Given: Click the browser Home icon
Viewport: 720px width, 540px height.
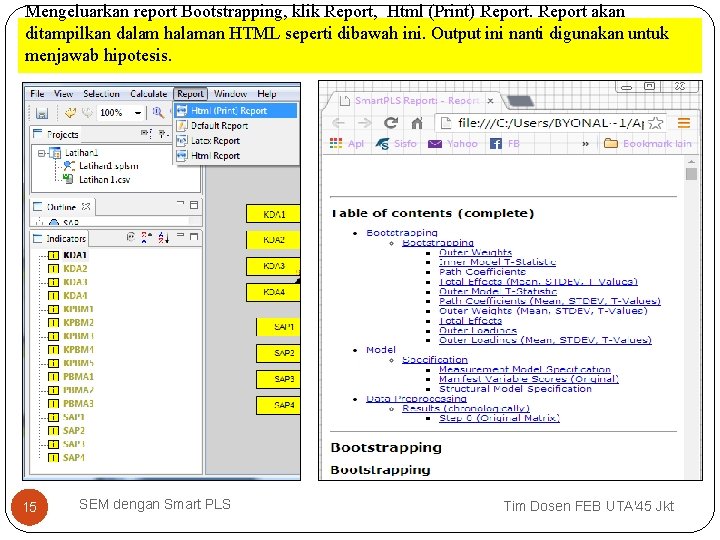Looking at the screenshot, I should [x=416, y=123].
